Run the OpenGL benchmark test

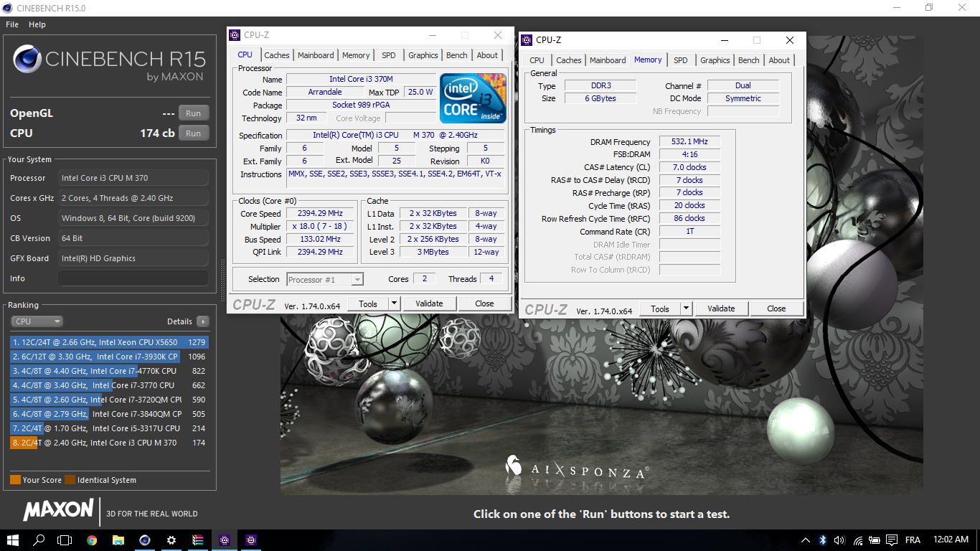coord(194,113)
